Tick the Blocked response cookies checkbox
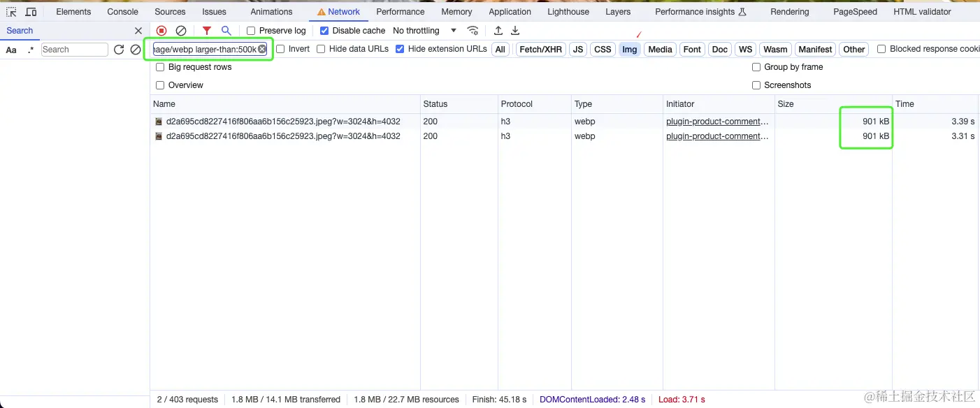 click(x=881, y=49)
